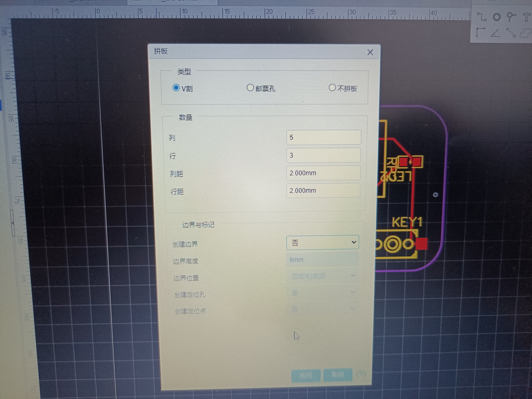Open the 创建定位孔 dropdown
Image resolution: width=532 pixels, height=399 pixels.
[323, 293]
